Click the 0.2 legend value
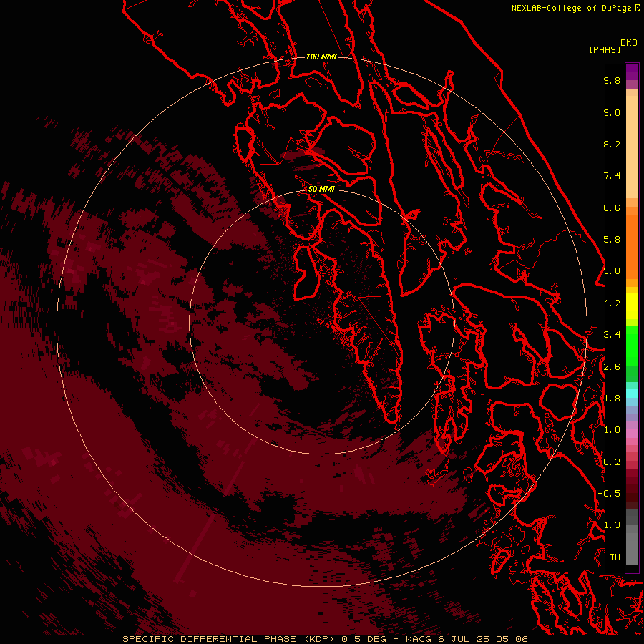This screenshot has width=644, height=644. pyautogui.click(x=612, y=462)
